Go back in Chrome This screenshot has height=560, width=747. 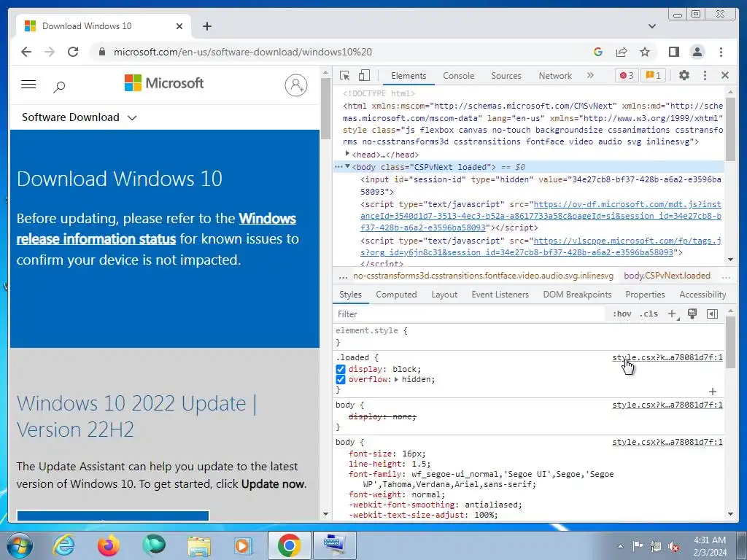(26, 52)
